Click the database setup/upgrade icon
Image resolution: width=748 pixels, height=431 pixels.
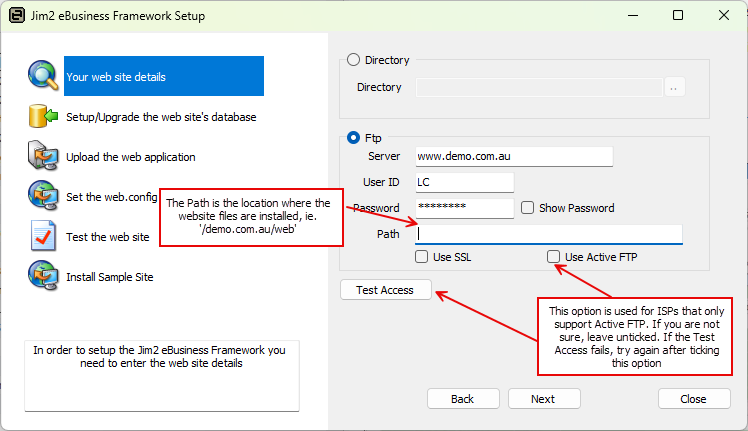[x=44, y=116]
